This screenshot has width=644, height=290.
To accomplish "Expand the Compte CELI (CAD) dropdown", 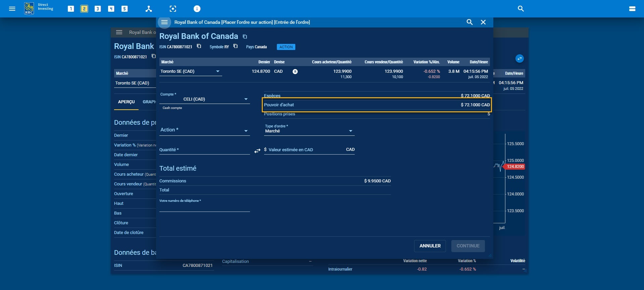I will click(205, 99).
